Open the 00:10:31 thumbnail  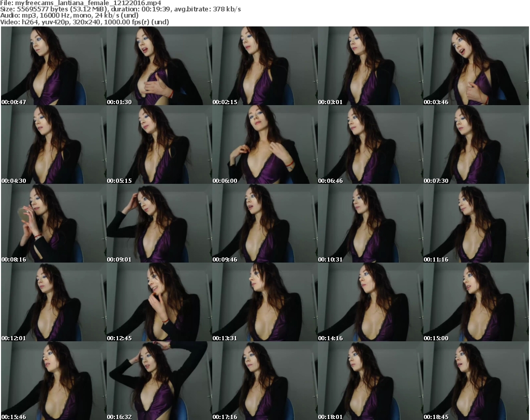tap(371, 223)
